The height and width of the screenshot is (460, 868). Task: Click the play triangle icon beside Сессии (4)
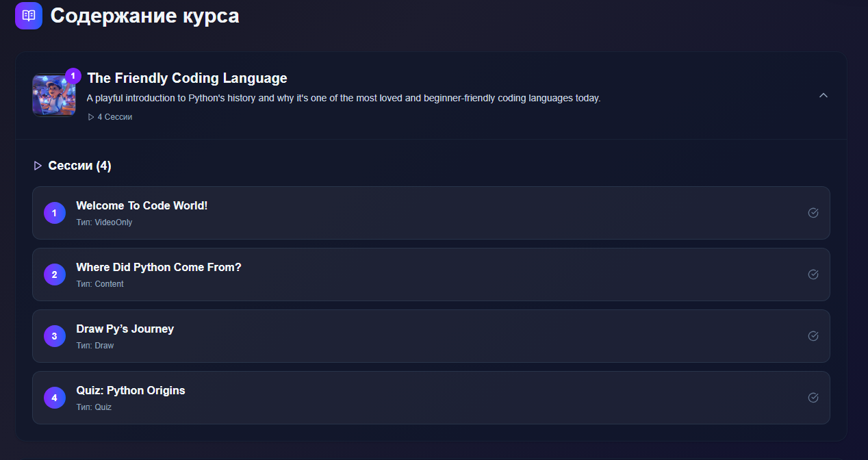tap(38, 166)
